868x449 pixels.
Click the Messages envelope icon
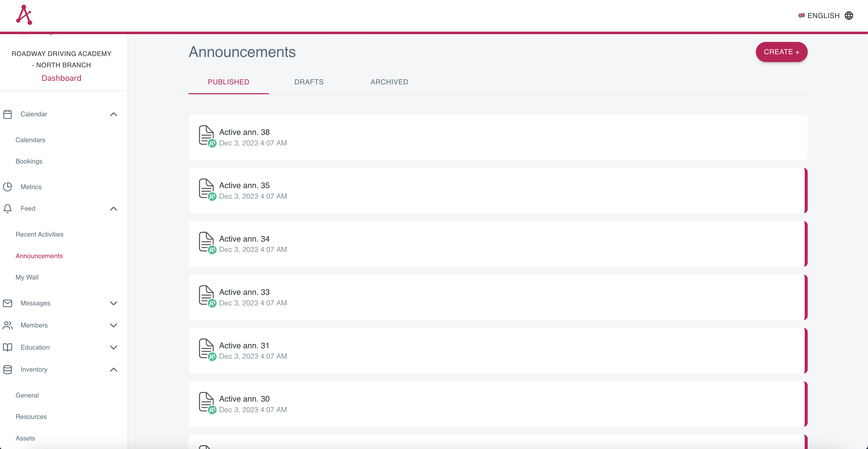(7, 303)
